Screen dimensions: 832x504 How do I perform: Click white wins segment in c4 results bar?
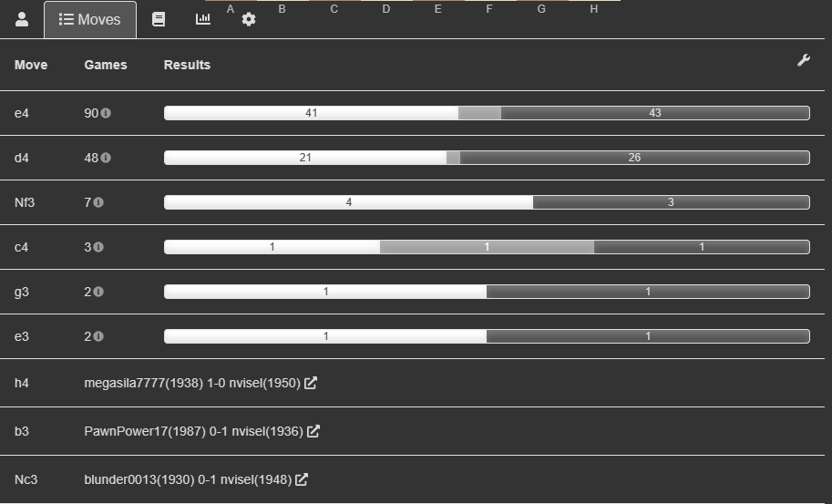272,247
